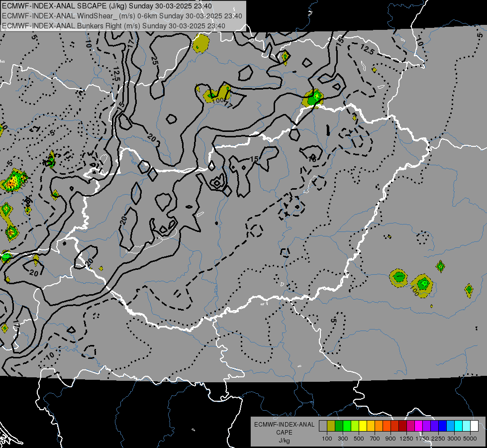487x448 pixels.
Task: Click the Bunkers Right header line
Action: (x=114, y=26)
